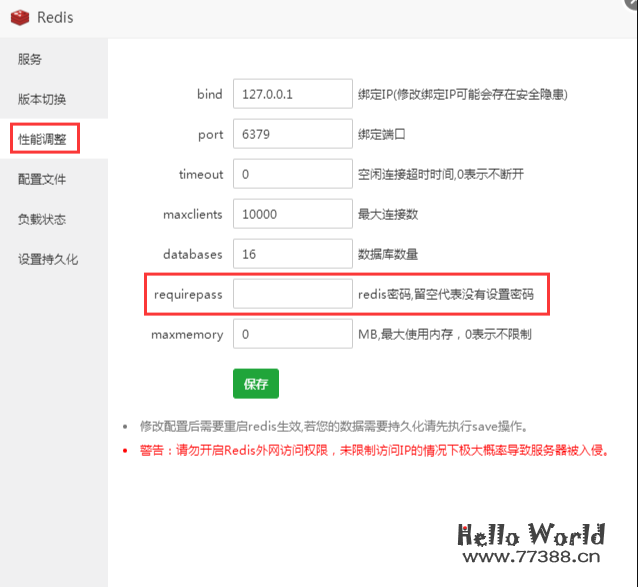The width and height of the screenshot is (638, 587).
Task: Click the Redis logo icon in header
Action: [x=20, y=17]
